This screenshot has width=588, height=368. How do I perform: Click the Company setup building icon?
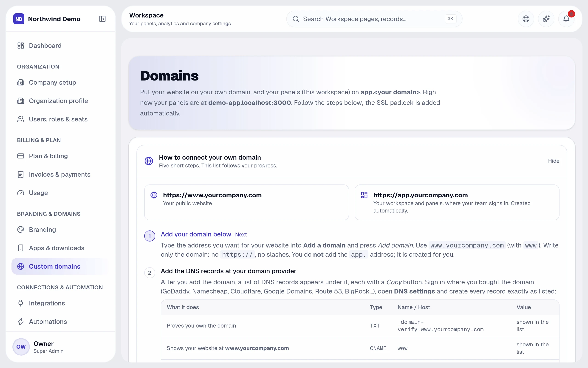[21, 82]
